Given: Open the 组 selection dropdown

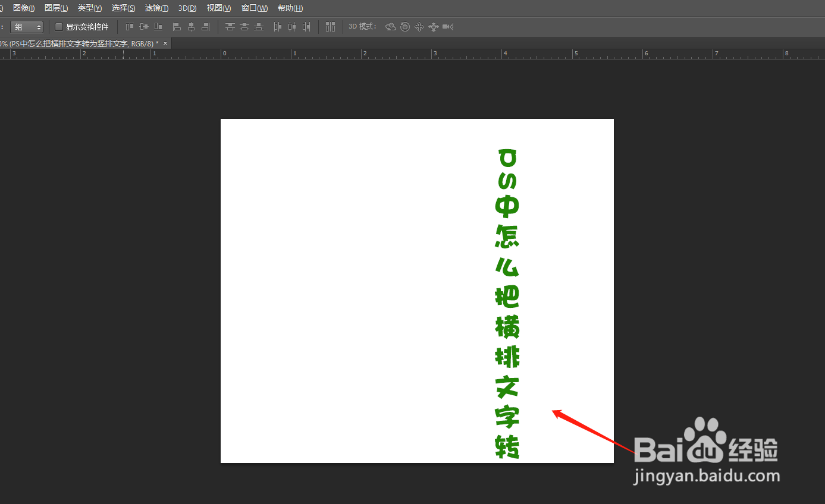Looking at the screenshot, I should (27, 27).
